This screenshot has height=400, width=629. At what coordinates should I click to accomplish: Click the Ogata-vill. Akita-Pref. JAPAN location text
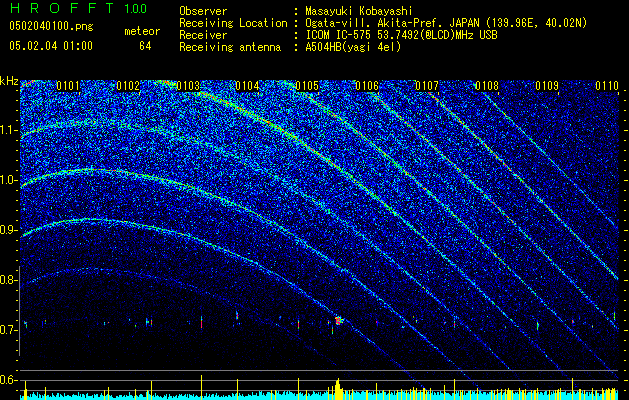[446, 23]
